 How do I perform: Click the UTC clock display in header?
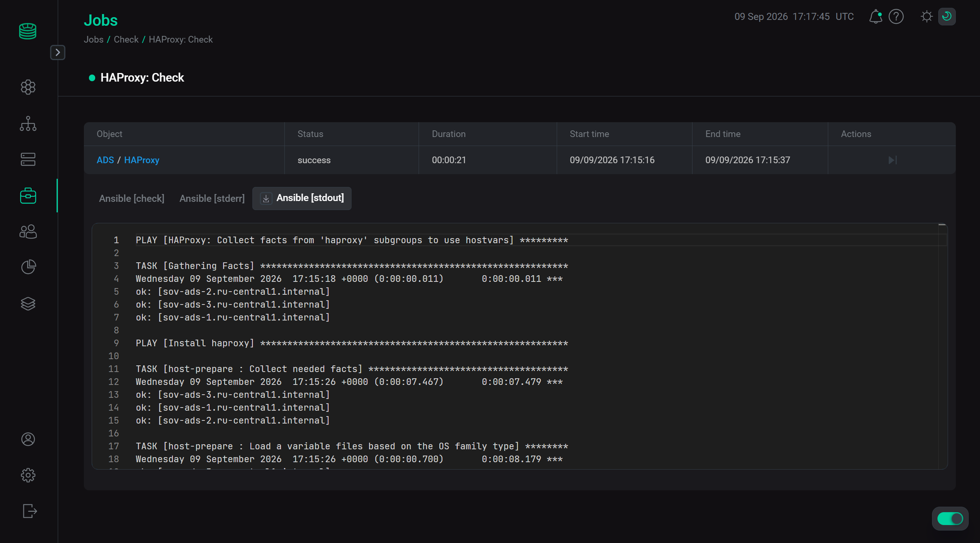pos(794,16)
